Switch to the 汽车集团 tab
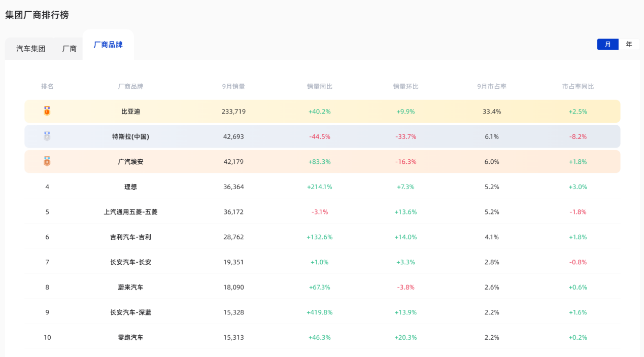The width and height of the screenshot is (644, 357). pos(31,49)
